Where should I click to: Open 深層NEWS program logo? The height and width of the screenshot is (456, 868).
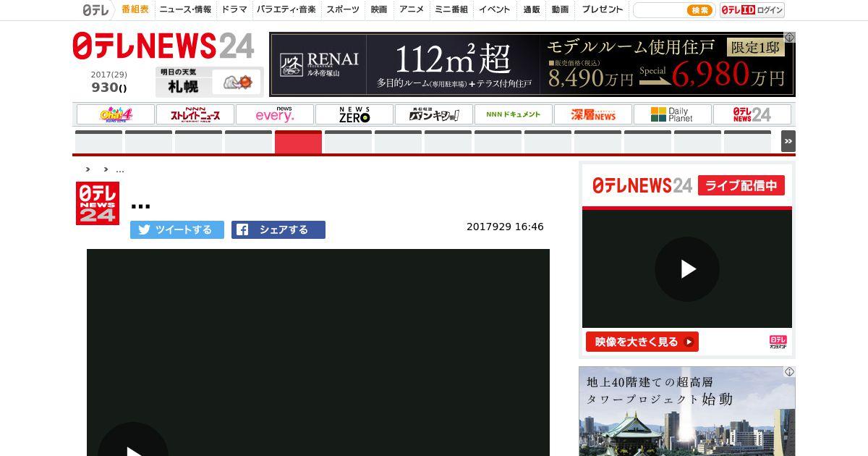tap(593, 114)
